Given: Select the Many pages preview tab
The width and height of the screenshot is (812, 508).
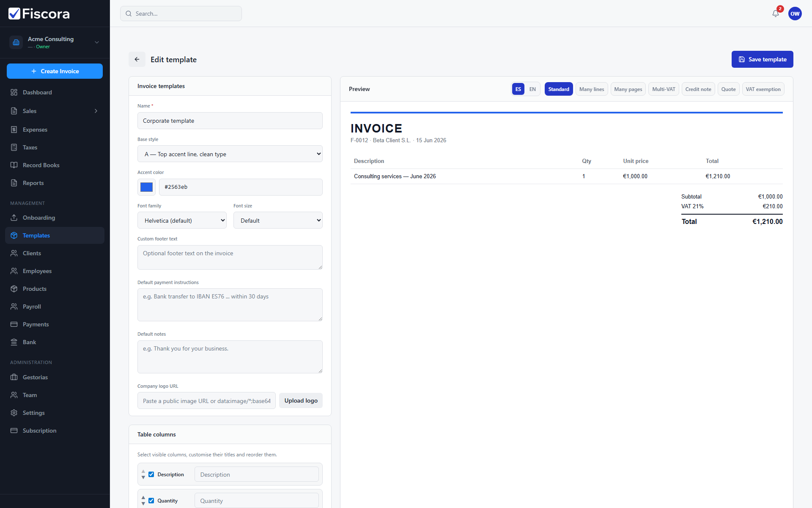Looking at the screenshot, I should coord(628,89).
